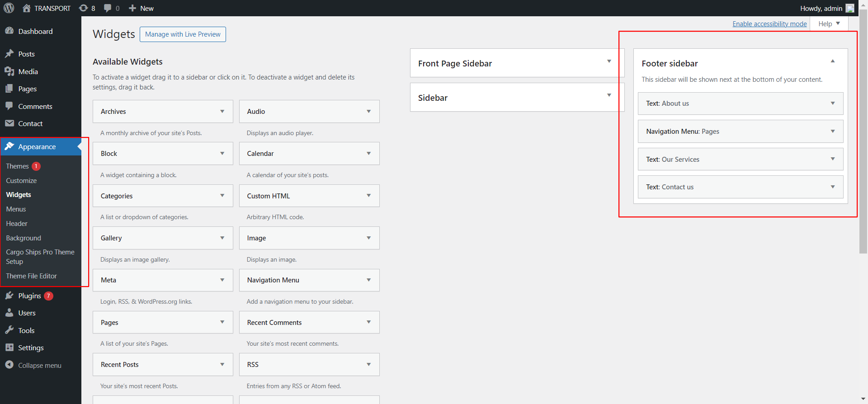Click the Plugins plug icon
The width and height of the screenshot is (868, 404).
coord(9,296)
